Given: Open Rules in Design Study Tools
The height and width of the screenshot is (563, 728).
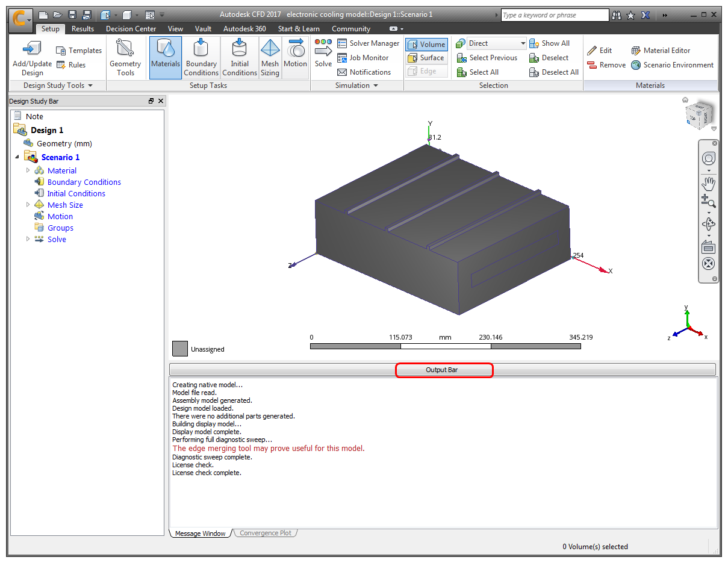Looking at the screenshot, I should click(70, 65).
